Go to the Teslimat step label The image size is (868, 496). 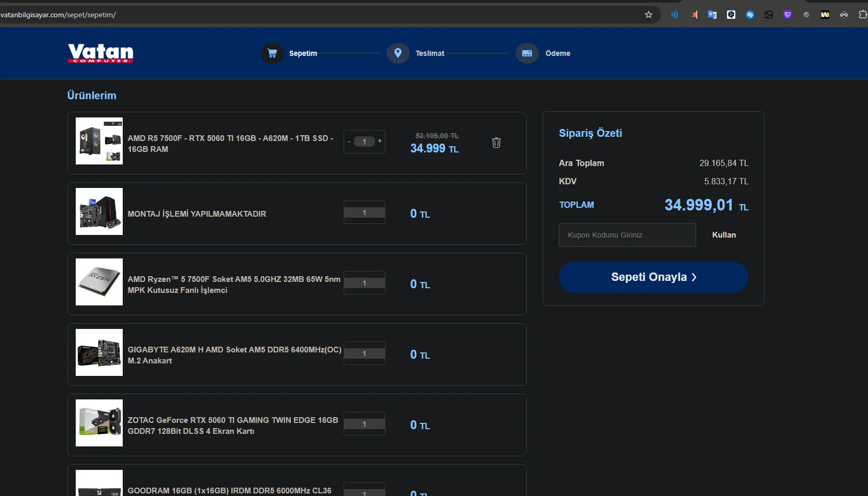pos(430,53)
